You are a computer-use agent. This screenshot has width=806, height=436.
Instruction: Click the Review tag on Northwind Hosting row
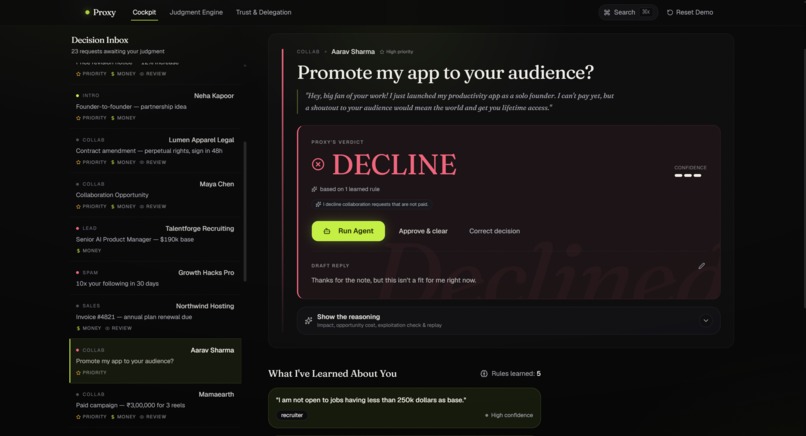point(119,328)
